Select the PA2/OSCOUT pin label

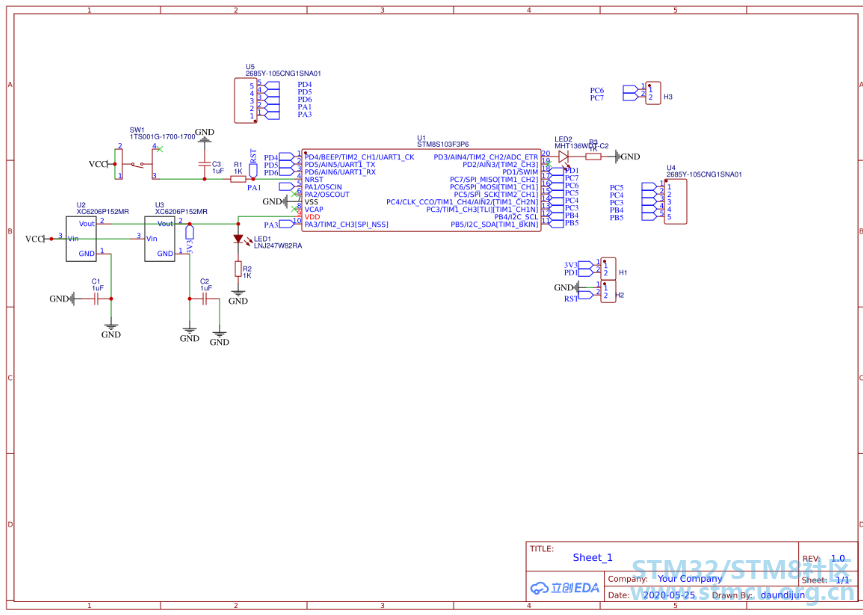point(327,194)
